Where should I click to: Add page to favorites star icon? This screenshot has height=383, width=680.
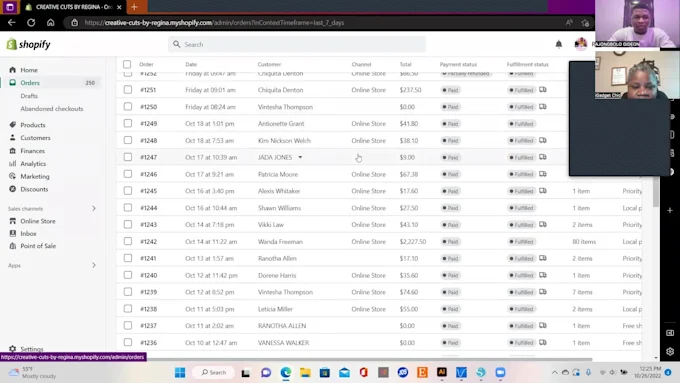coord(585,23)
